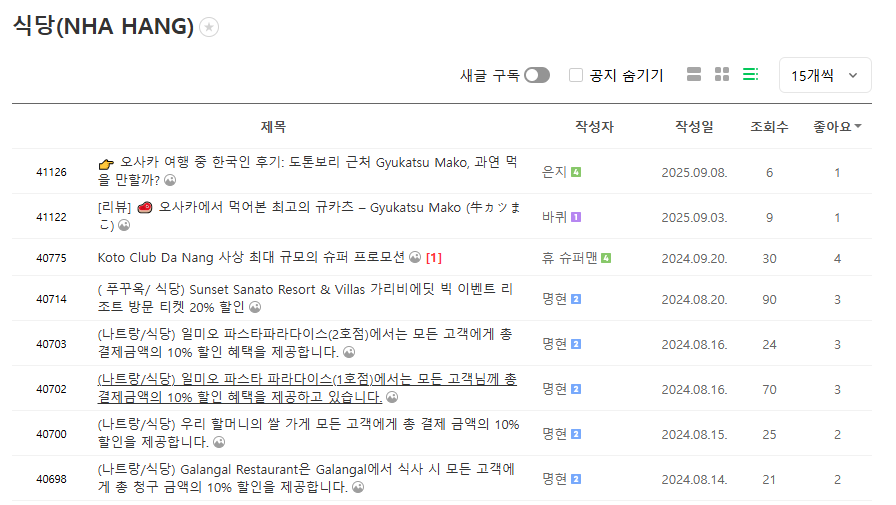Open the 우리 할머니의 쌀 가게 post
The width and height of the screenshot is (896, 505).
click(x=308, y=433)
